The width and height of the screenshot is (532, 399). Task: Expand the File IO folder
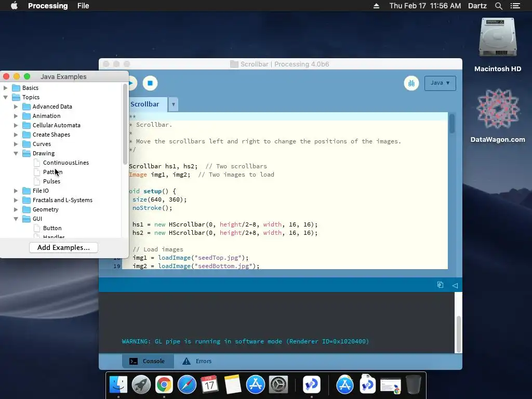pos(16,191)
